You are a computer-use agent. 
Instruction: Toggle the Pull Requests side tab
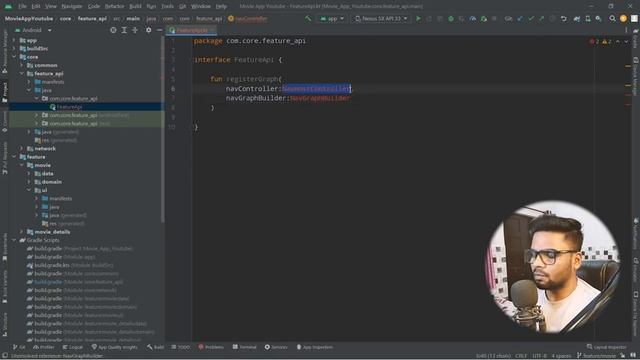[x=4, y=158]
